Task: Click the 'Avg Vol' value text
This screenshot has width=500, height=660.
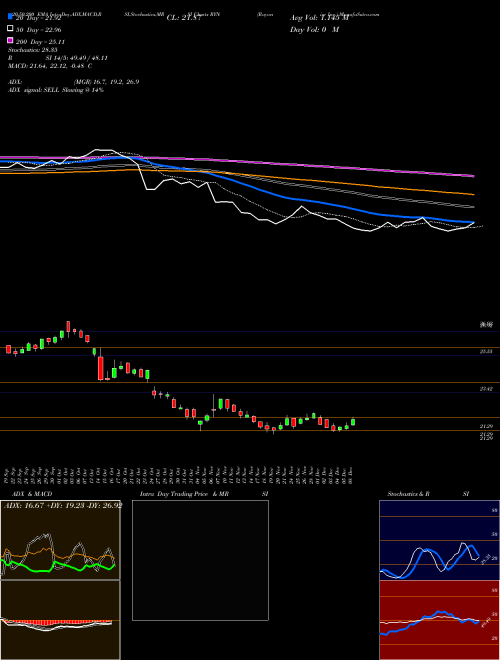Action: 319,18
